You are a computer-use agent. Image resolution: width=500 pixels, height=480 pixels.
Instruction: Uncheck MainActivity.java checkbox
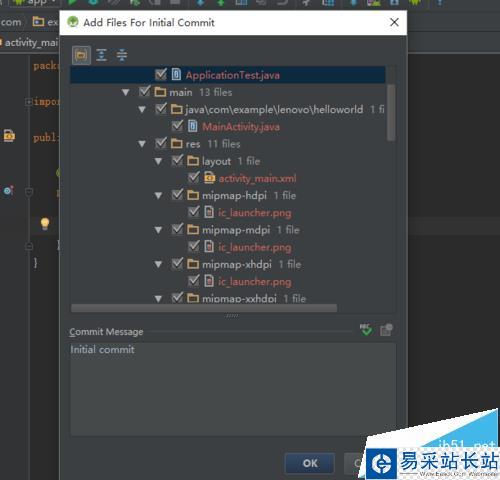click(177, 126)
